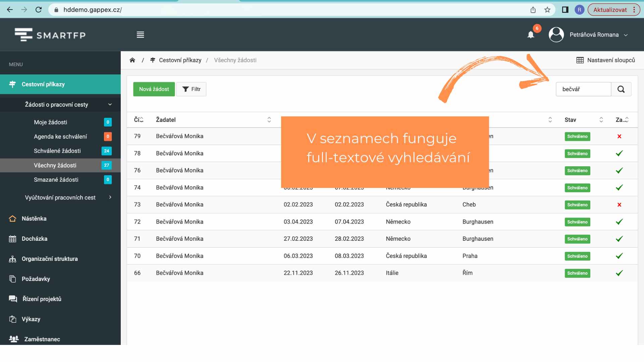Create a Nová žádost
Image resolution: width=644 pixels, height=362 pixels.
154,89
